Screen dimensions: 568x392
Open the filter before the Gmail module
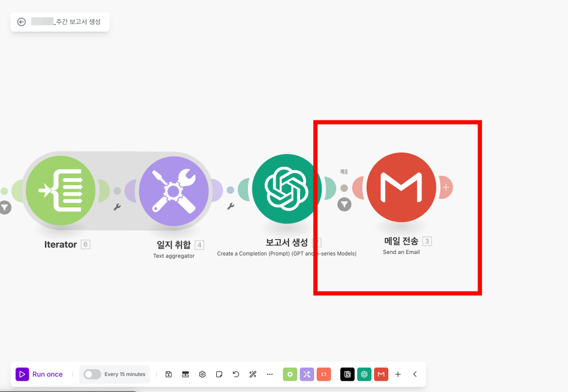344,204
